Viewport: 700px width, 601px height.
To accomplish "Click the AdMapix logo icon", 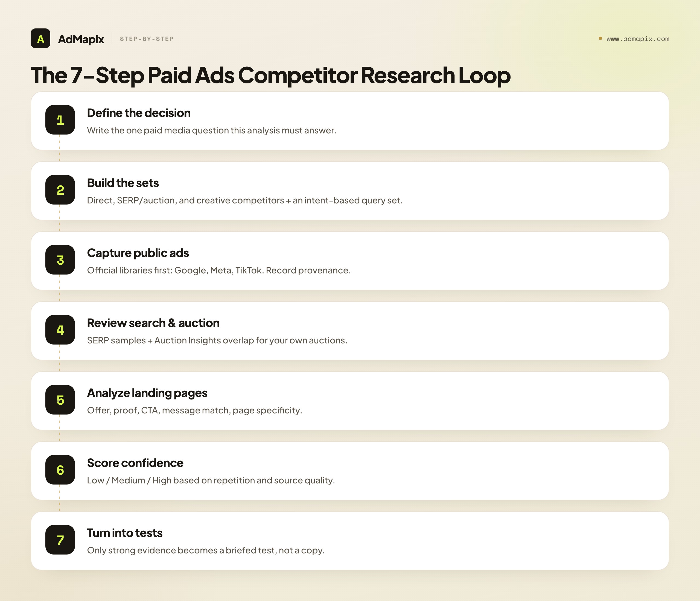I will tap(40, 39).
